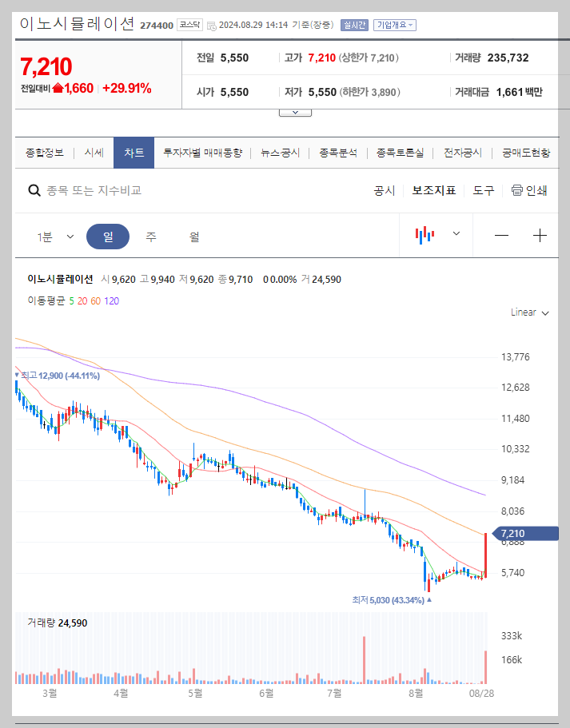Open the Linear scale dropdown

tap(529, 312)
